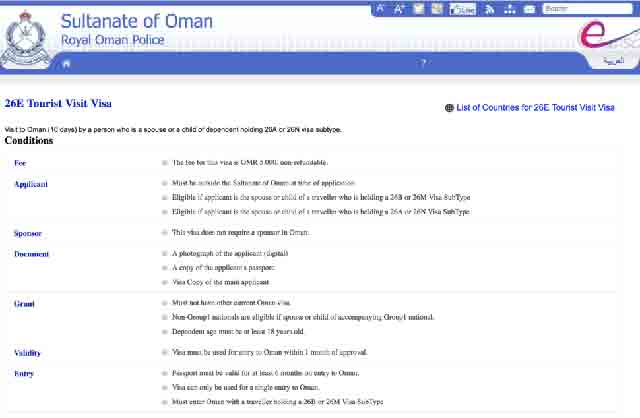Click the yellow icon left of Like button

pyautogui.click(x=437, y=9)
